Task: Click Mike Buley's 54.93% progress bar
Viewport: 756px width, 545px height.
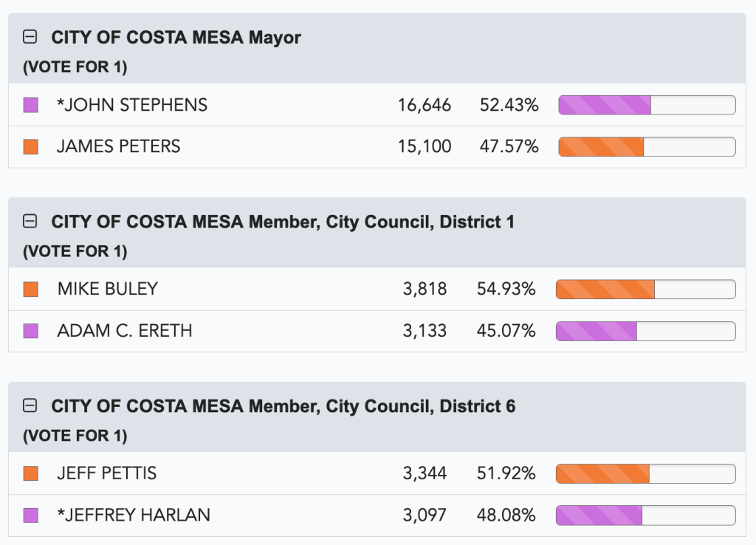Action: pos(645,289)
